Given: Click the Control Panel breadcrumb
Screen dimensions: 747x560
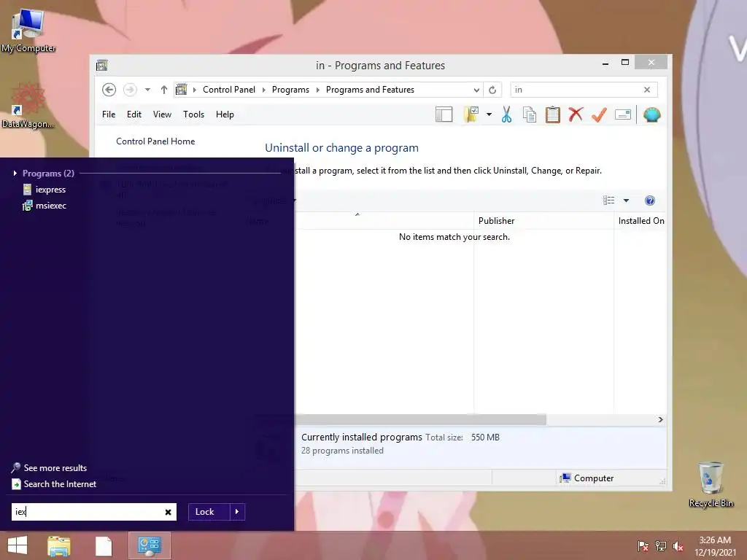Looking at the screenshot, I should 228,90.
